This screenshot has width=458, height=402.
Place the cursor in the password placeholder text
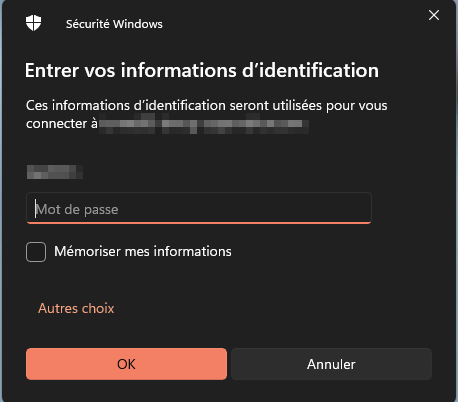click(77, 210)
